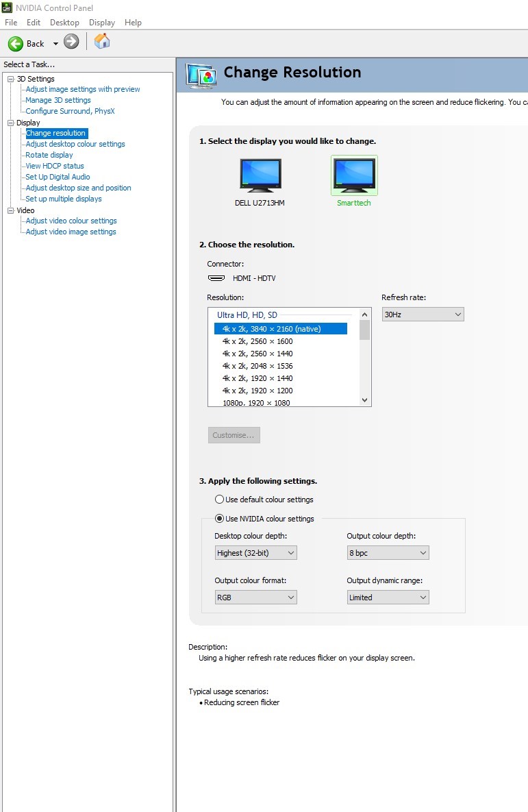Open Set Up Digital Audio task
The height and width of the screenshot is (812, 528).
[58, 177]
